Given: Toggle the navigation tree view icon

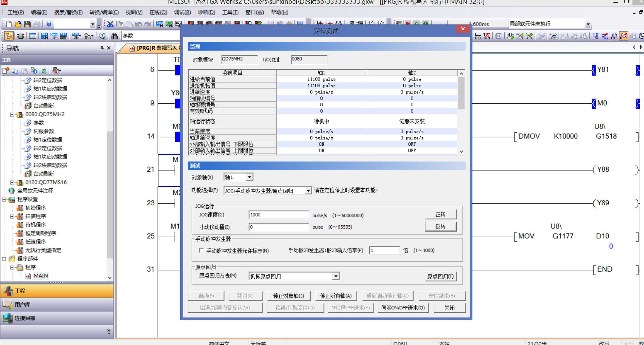Looking at the screenshot, I should pyautogui.click(x=9, y=36).
